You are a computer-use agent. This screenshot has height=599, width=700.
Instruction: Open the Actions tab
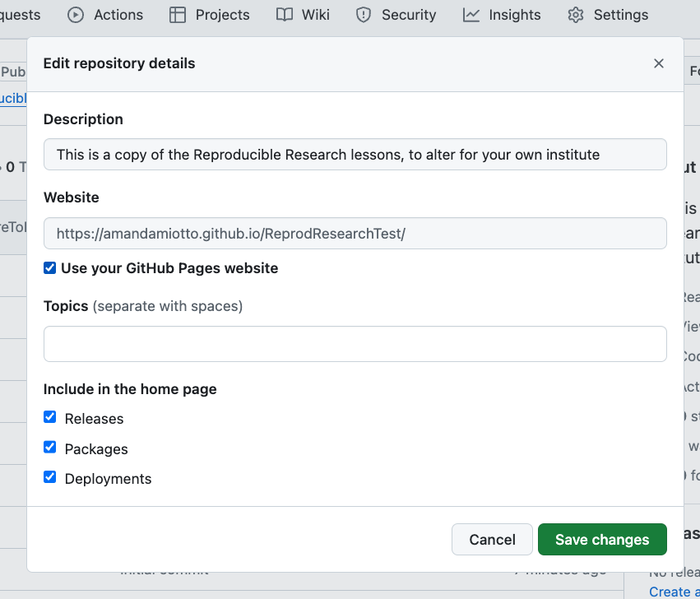point(118,15)
